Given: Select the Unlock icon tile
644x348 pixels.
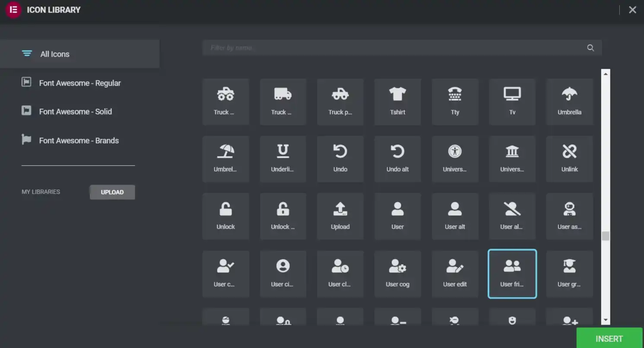Looking at the screenshot, I should [225, 217].
